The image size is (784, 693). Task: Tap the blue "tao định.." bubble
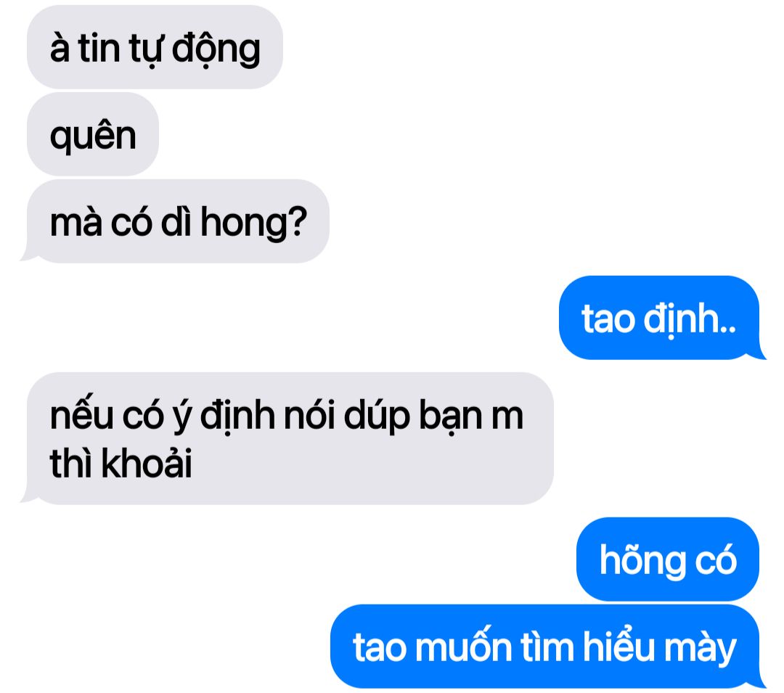(x=661, y=318)
